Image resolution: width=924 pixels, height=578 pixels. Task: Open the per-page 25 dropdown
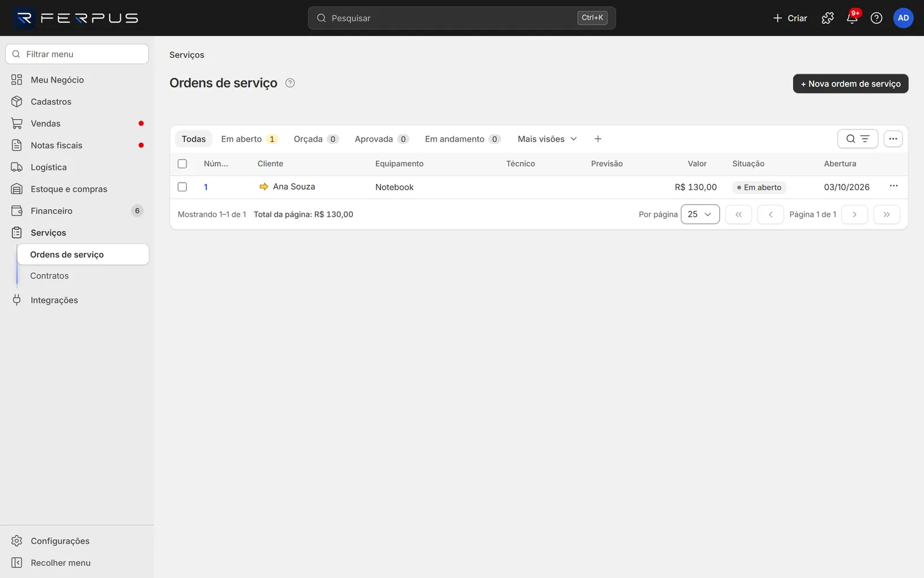click(700, 214)
